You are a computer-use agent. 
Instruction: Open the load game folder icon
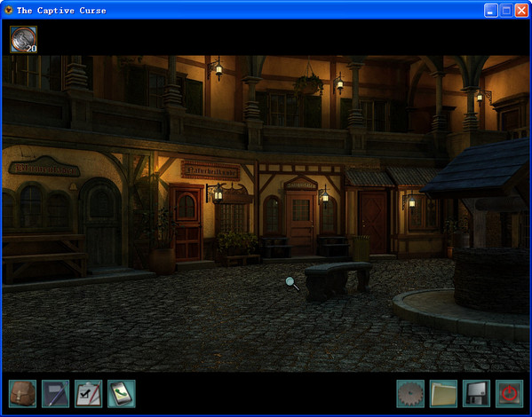click(443, 394)
